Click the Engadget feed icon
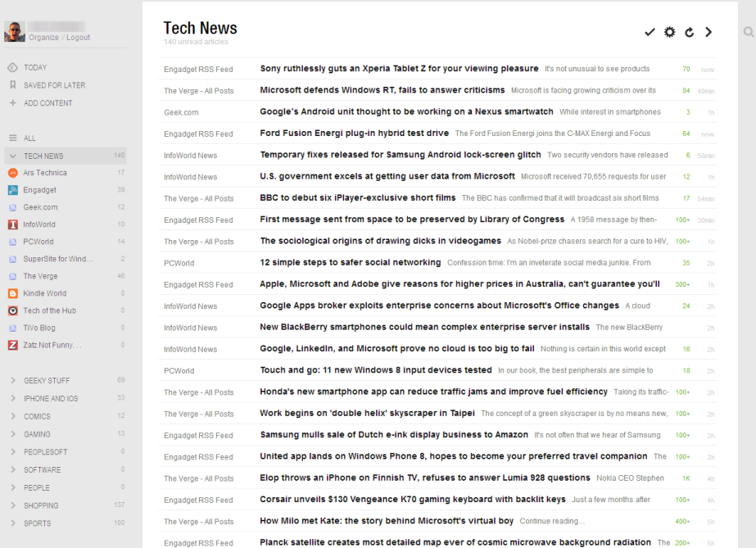The width and height of the screenshot is (756, 548). tap(13, 190)
